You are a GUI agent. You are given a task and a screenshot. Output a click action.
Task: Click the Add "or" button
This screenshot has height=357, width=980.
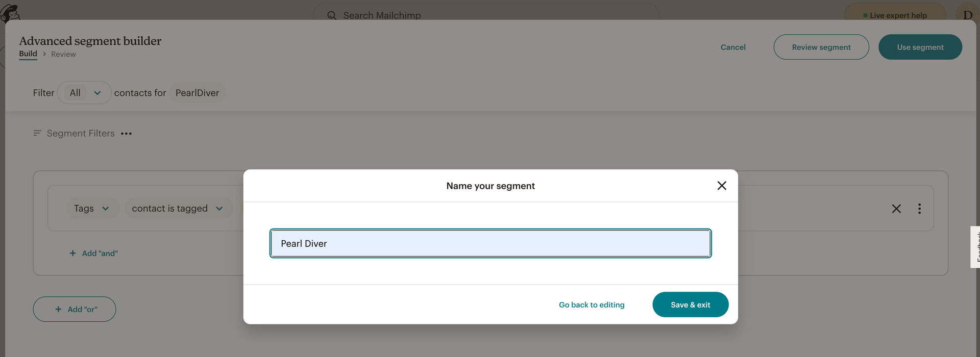click(x=75, y=309)
